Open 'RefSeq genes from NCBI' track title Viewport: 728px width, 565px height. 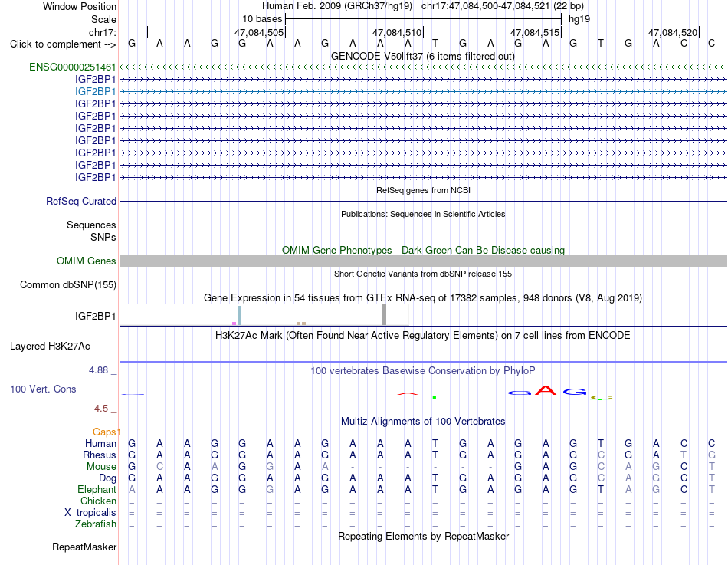(423, 190)
